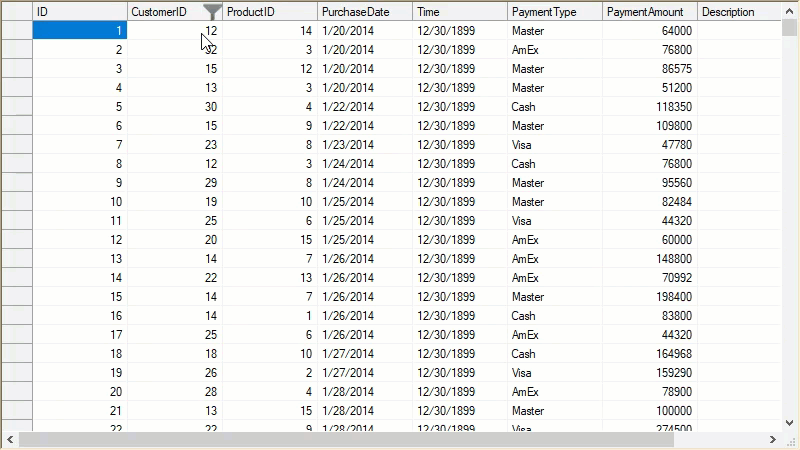Click the row header for ID 5
Image resolution: width=800 pixels, height=450 pixels.
pos(16,107)
